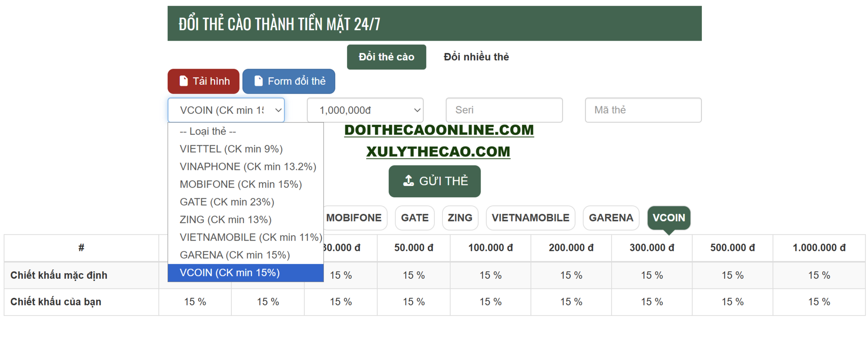The height and width of the screenshot is (338, 868).
Task: Show the VIETNAMOBILE discount table tab
Action: [530, 218]
